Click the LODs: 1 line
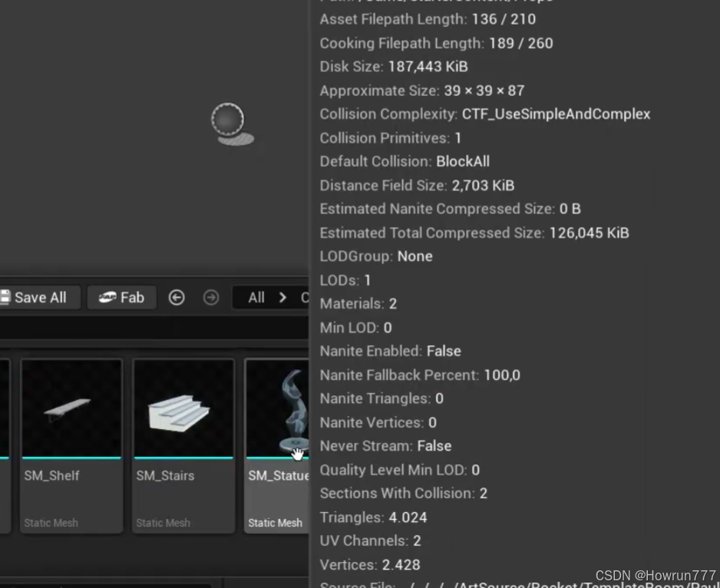The height and width of the screenshot is (588, 720). click(x=345, y=280)
